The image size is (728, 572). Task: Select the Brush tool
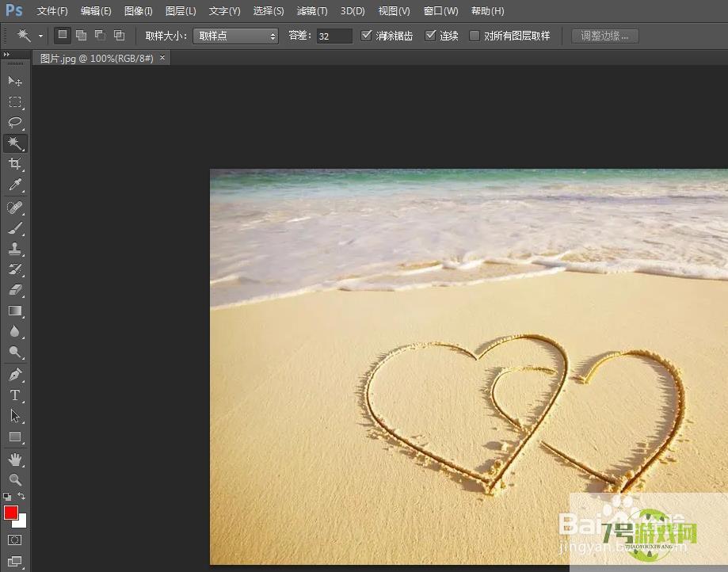15,228
